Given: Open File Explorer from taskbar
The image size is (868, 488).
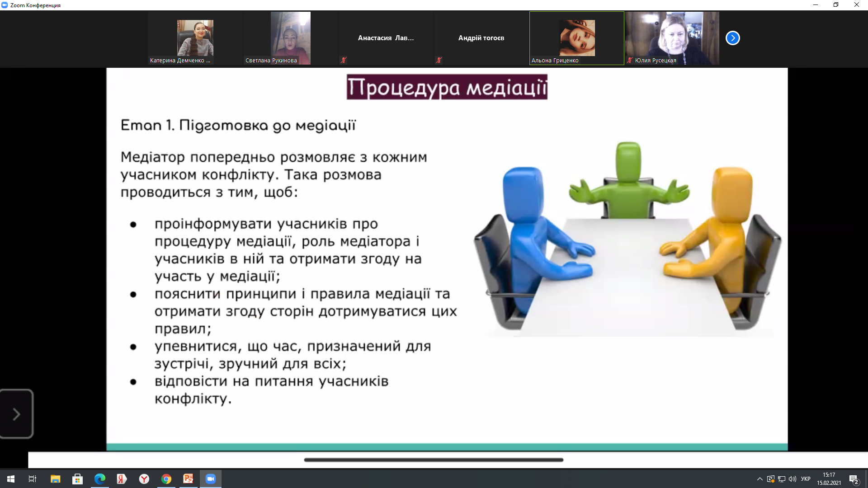Looking at the screenshot, I should pyautogui.click(x=55, y=479).
